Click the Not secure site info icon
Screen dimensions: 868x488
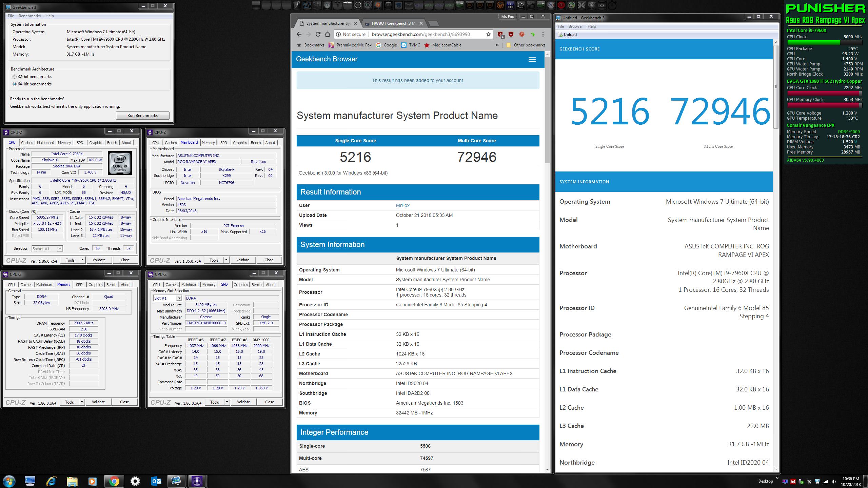point(338,34)
